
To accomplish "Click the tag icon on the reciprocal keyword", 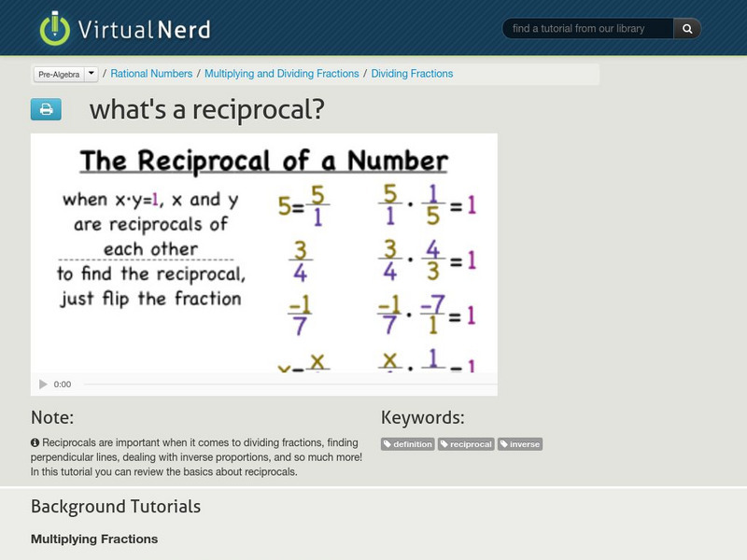I will (447, 444).
